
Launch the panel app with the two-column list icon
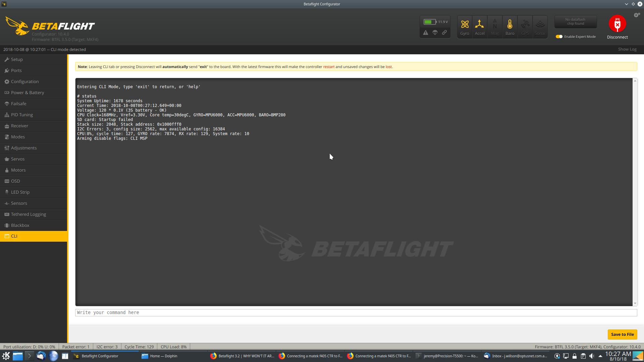[x=65, y=356]
